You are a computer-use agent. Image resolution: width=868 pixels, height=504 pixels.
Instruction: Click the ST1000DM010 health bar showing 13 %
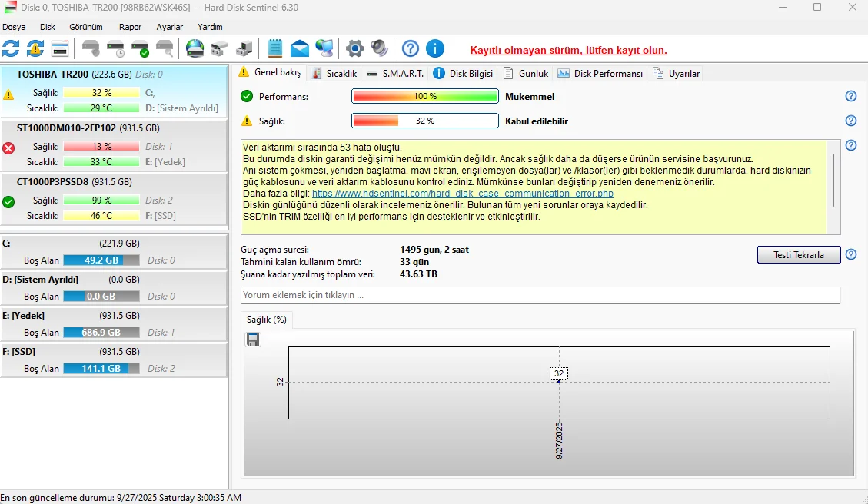(x=101, y=147)
